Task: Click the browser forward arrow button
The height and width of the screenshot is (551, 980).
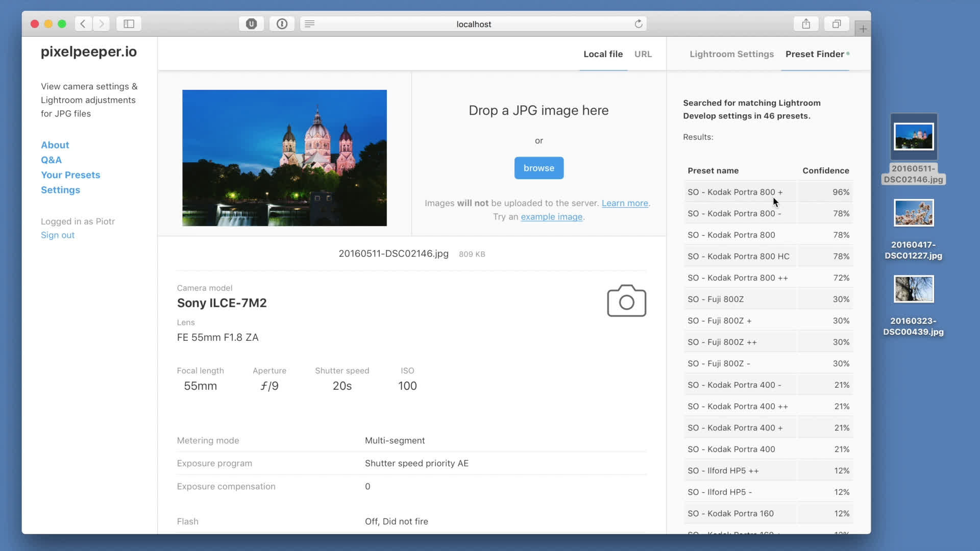Action: (102, 24)
